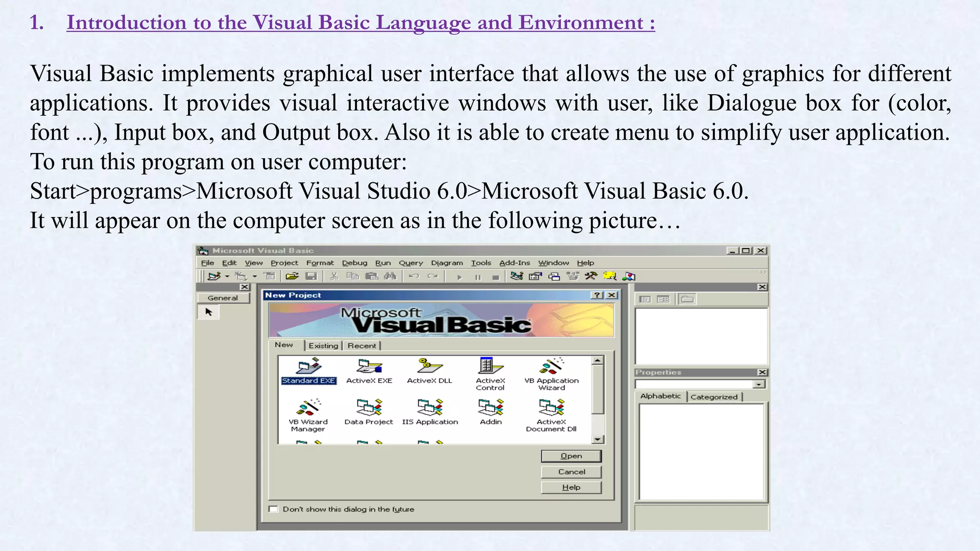Select the IIS Application icon
This screenshot has width=980, height=551.
point(430,412)
